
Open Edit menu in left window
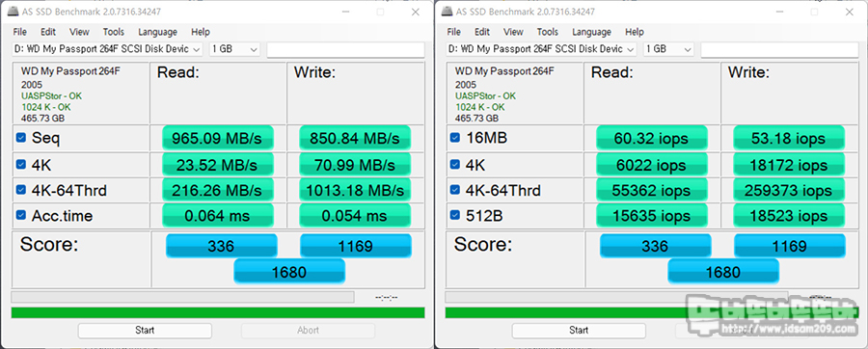48,32
